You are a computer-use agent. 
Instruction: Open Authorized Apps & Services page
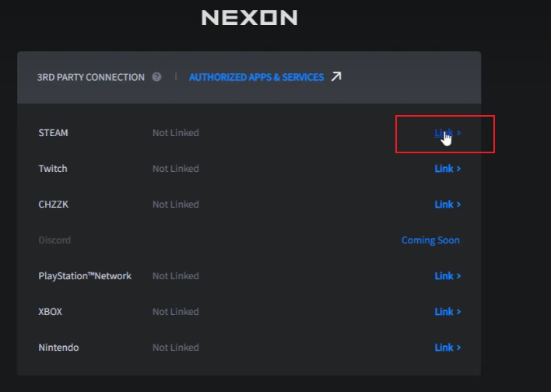pyautogui.click(x=256, y=77)
